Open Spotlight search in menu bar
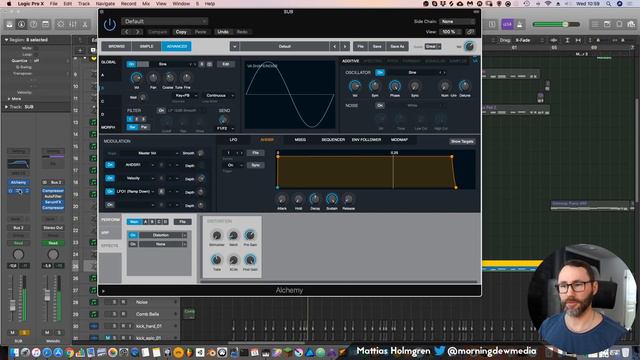This screenshot has height=360, width=640. click(x=609, y=4)
